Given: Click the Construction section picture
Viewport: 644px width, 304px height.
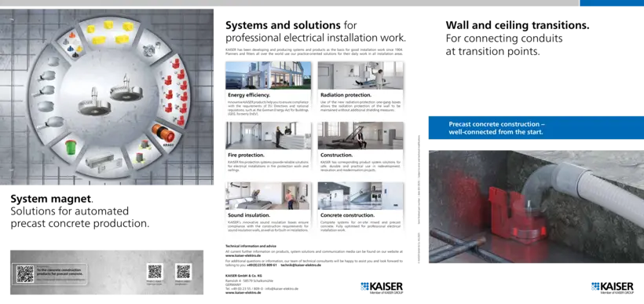Looking at the screenshot, I should pos(360,136).
